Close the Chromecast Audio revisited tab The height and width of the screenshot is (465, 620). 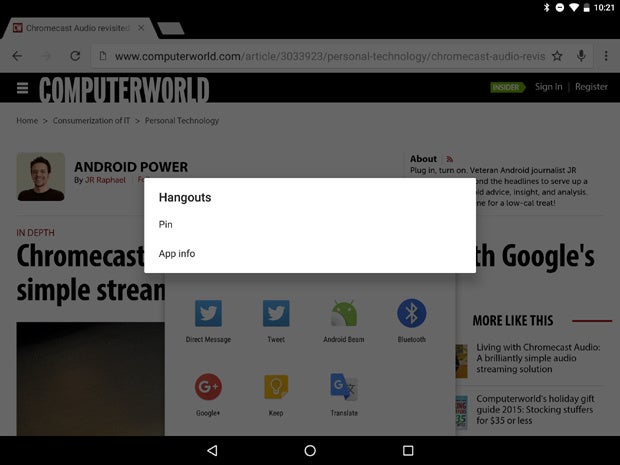[141, 28]
